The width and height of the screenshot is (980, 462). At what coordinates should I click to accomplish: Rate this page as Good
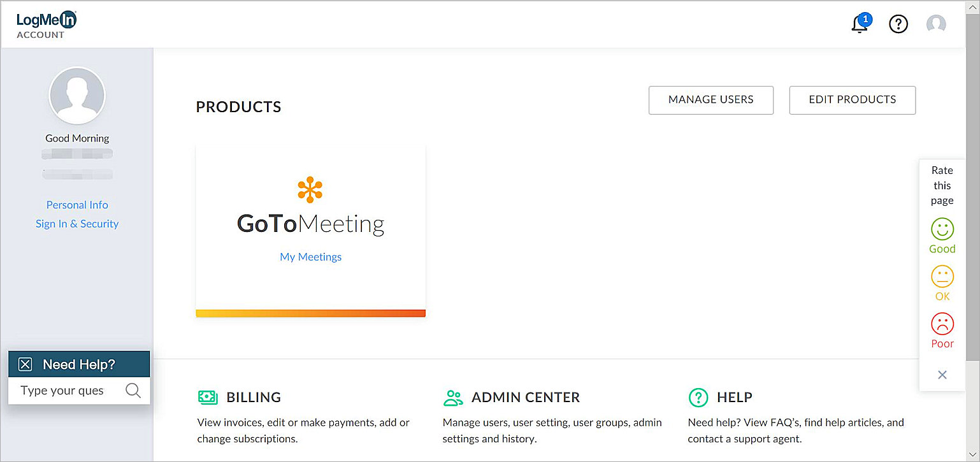coord(942,231)
